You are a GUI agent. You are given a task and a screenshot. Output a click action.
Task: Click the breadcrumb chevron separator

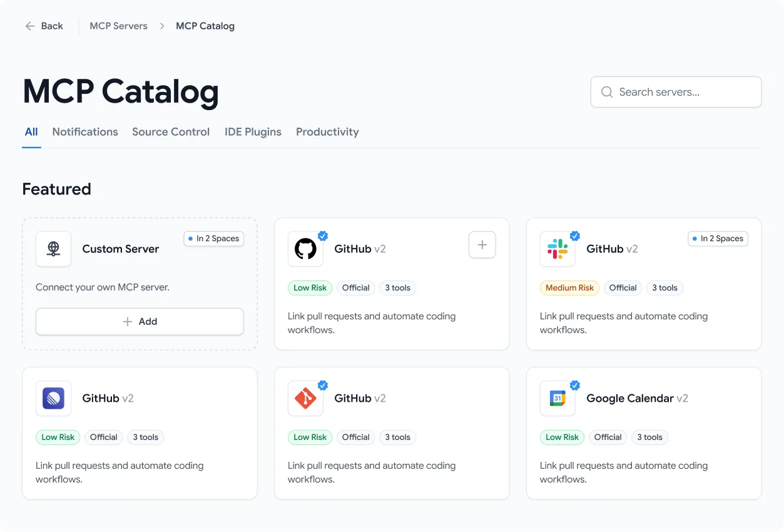tap(162, 26)
